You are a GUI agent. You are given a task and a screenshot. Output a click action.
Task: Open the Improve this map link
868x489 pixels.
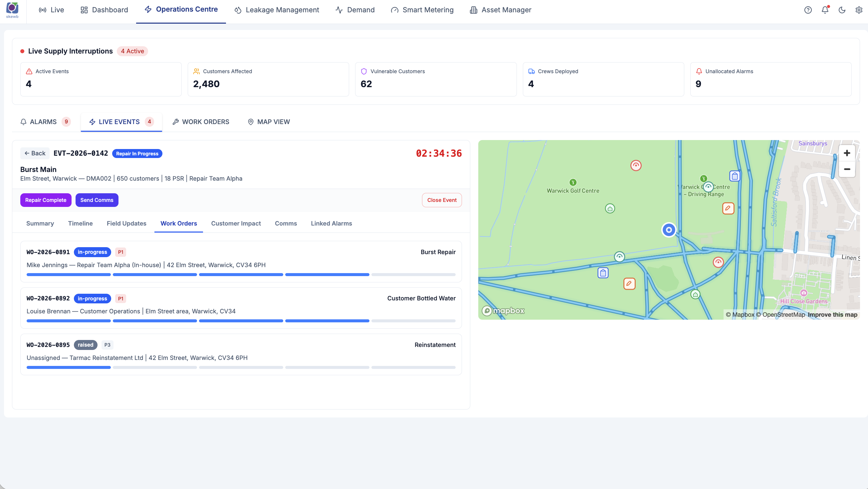(832, 315)
